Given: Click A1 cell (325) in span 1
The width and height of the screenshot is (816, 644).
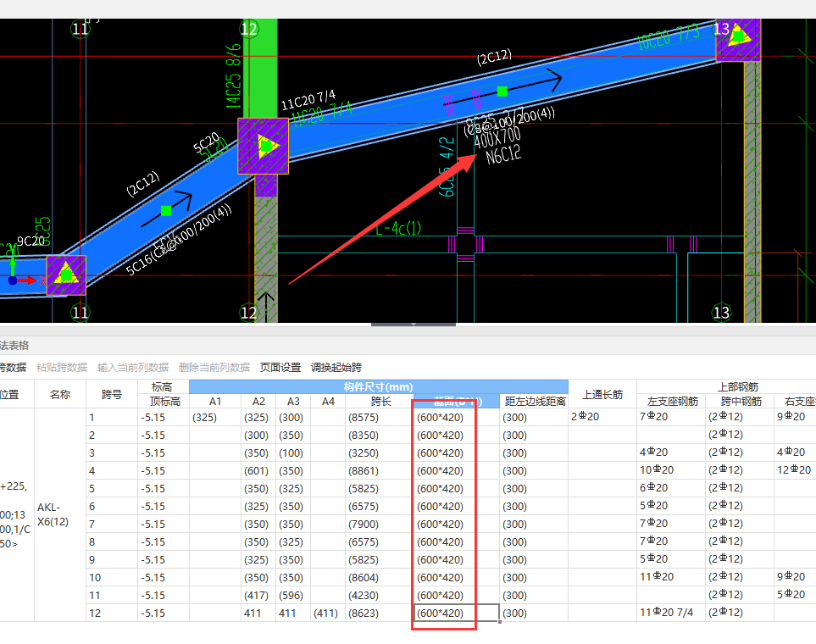Looking at the screenshot, I should click(215, 418).
